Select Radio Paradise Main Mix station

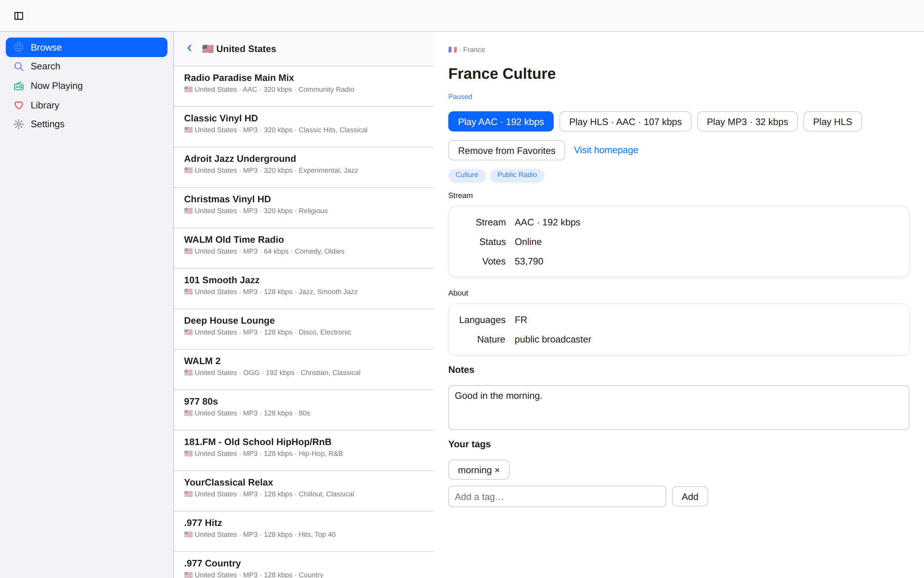(304, 86)
